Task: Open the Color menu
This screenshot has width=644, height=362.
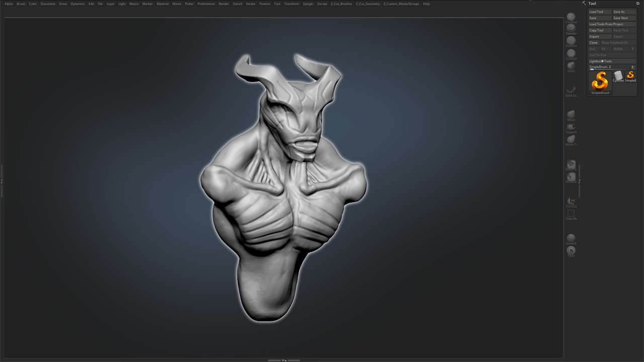Action: (33, 4)
